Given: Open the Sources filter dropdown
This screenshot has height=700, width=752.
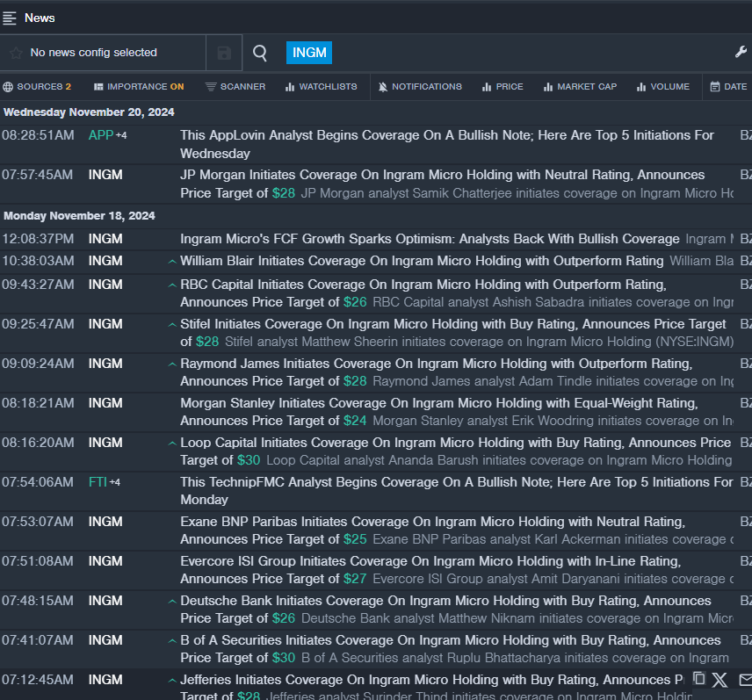Looking at the screenshot, I should click(37, 87).
